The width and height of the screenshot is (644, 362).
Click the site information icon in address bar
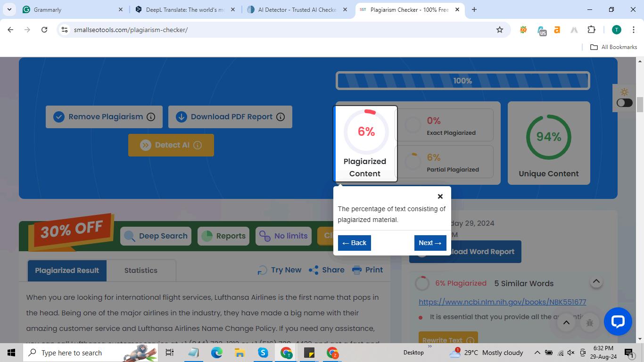pos(65,30)
